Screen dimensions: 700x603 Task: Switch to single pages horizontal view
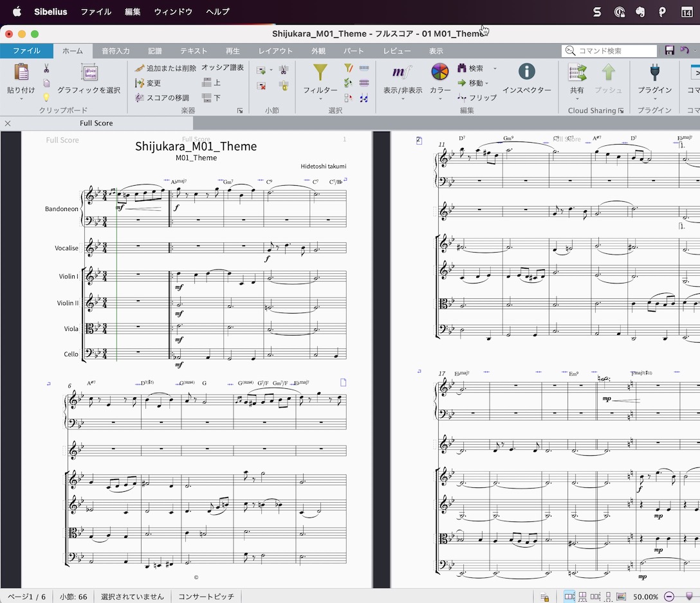(x=595, y=597)
